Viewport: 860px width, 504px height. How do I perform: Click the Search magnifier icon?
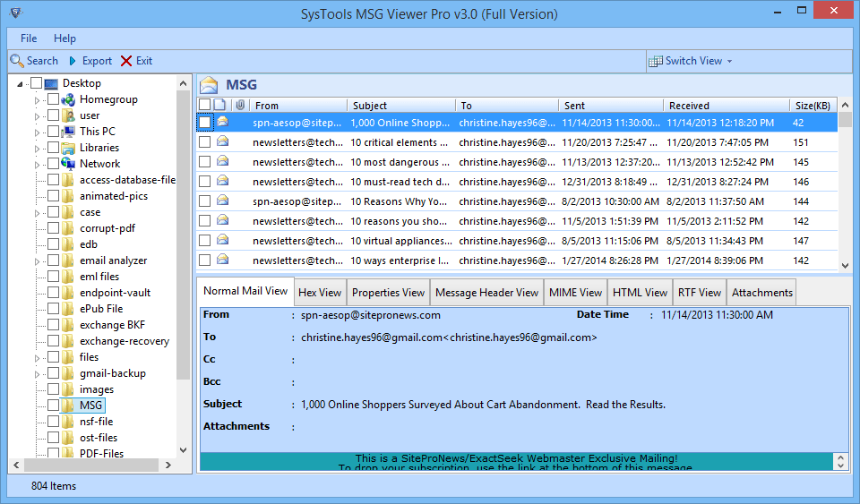point(17,61)
